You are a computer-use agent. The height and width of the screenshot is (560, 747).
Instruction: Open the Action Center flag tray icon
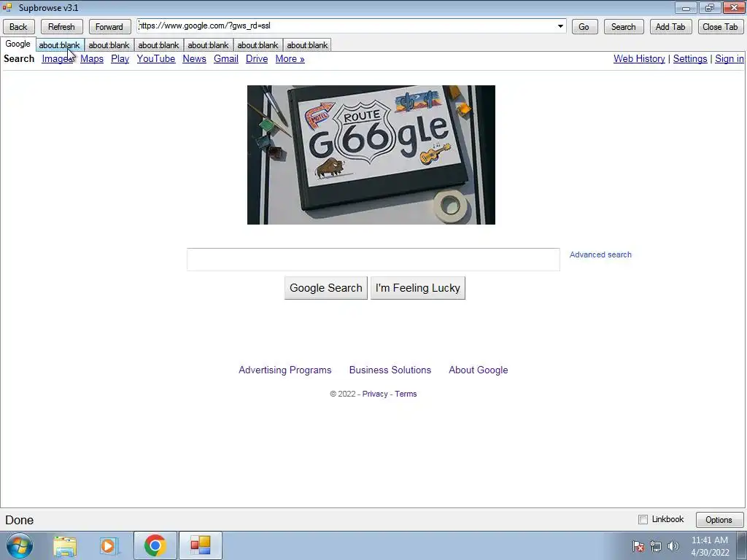638,546
